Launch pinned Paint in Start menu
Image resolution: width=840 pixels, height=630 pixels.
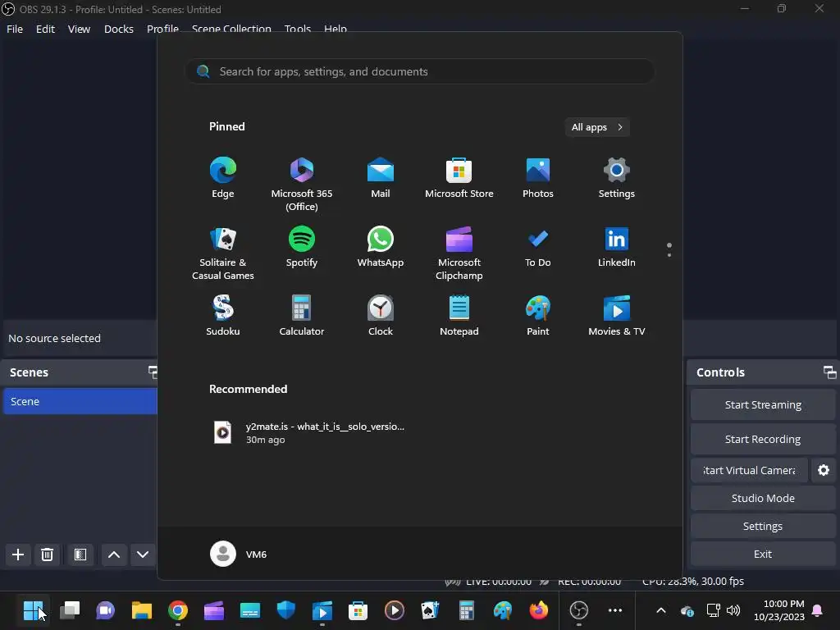(x=538, y=316)
